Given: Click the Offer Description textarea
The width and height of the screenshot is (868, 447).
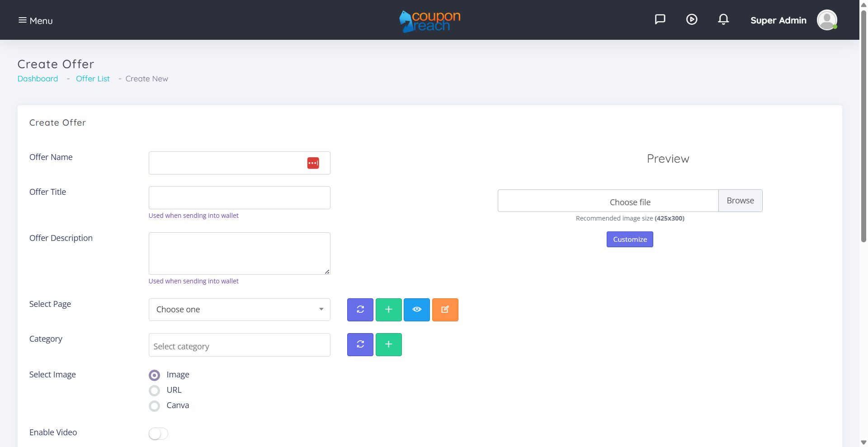Looking at the screenshot, I should point(239,254).
